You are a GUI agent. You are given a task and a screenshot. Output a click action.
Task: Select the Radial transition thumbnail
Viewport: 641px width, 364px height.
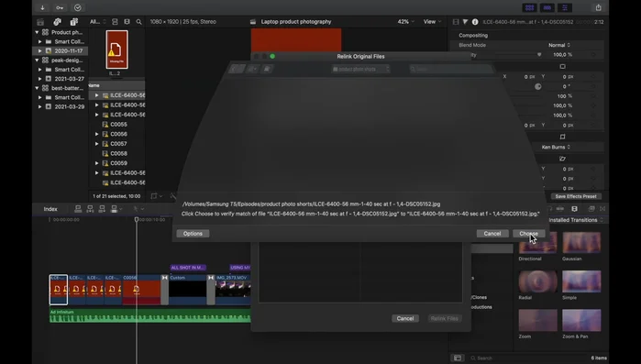537,281
